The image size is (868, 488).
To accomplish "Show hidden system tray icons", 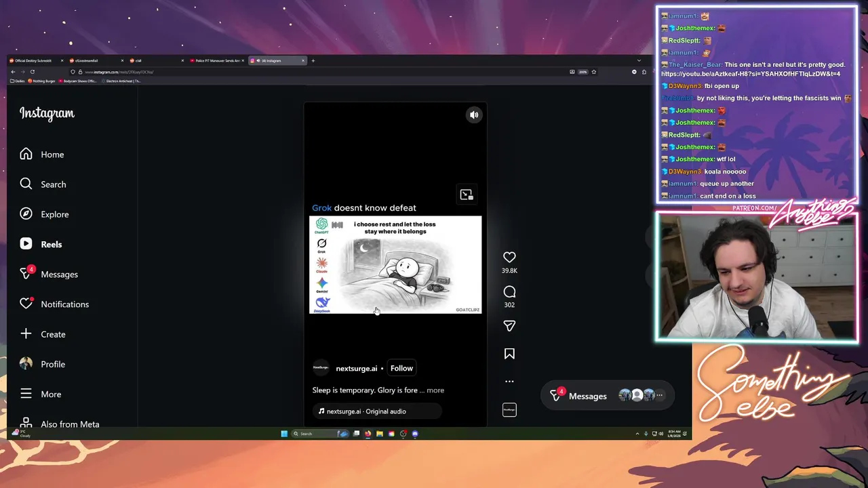I will (637, 434).
